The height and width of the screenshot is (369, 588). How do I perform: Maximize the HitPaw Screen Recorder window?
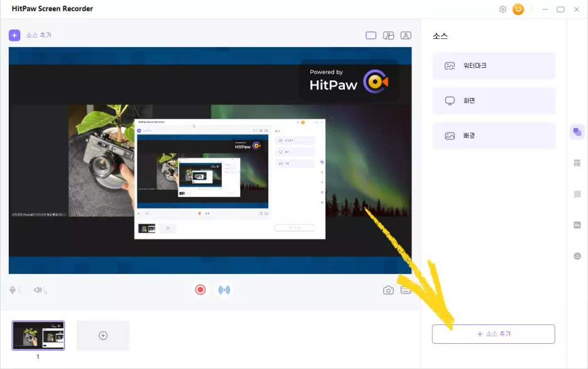[560, 9]
